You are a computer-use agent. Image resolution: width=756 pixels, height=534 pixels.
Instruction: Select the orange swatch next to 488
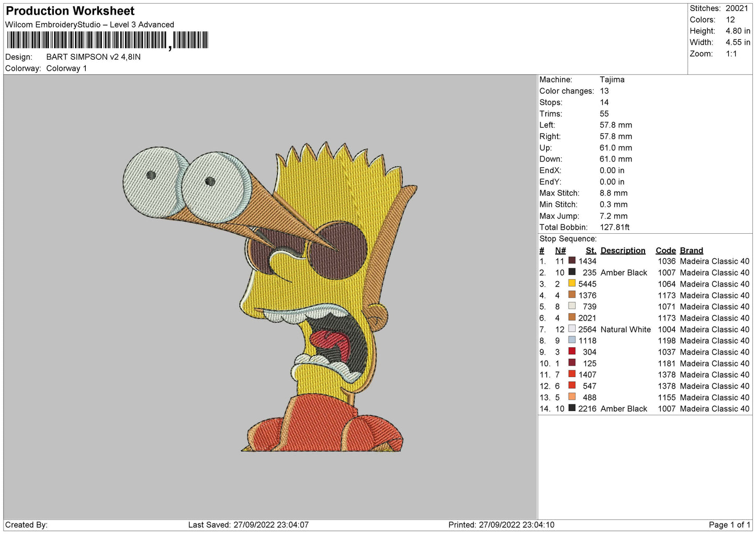(572, 397)
